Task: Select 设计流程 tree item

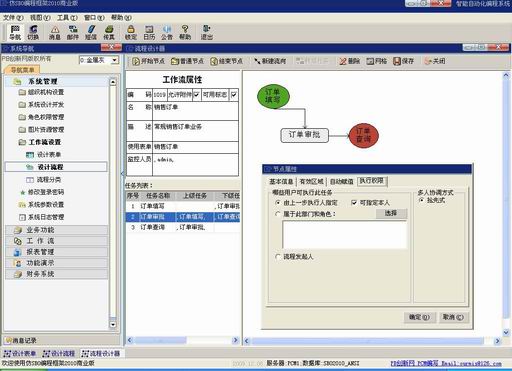Action: pos(56,167)
